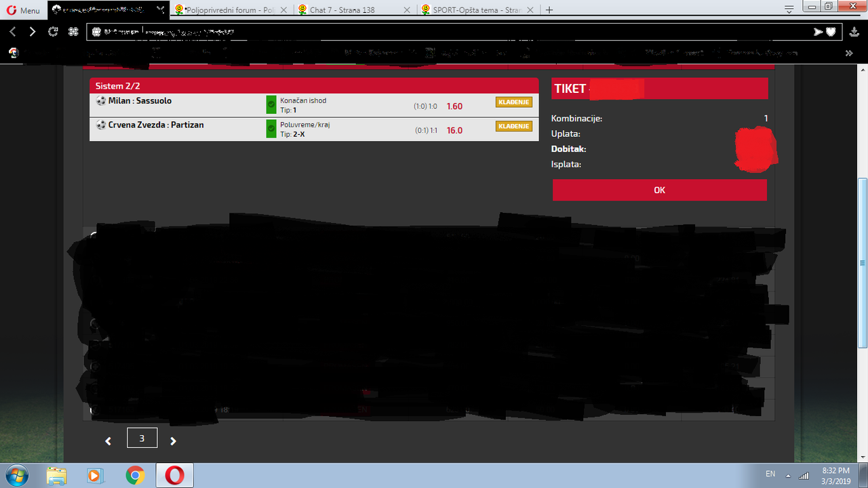The height and width of the screenshot is (488, 868).
Task: Click KLAĐENJE button for Milan match
Action: tap(514, 102)
